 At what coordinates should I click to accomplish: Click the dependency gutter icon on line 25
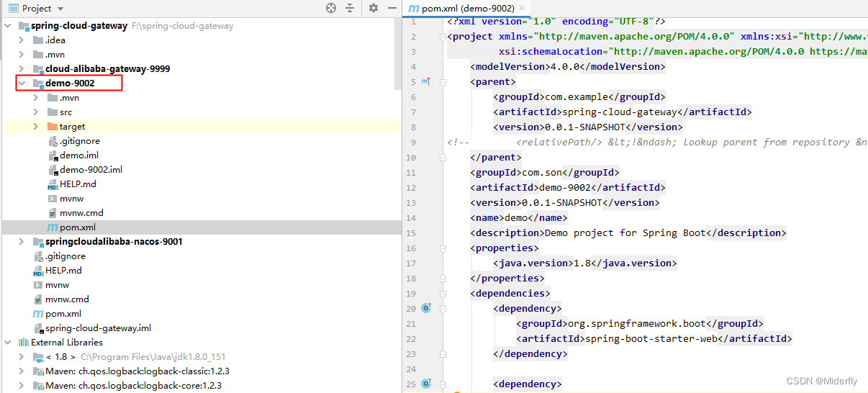(425, 384)
